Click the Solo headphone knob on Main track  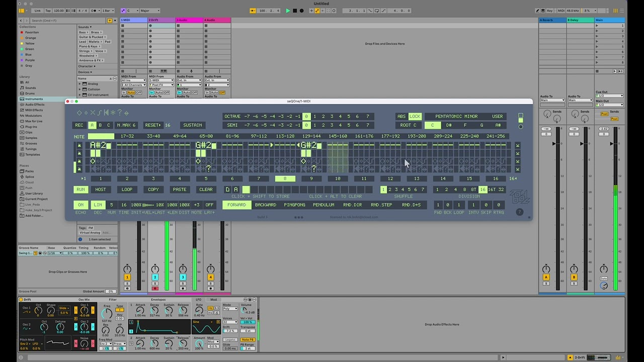coord(604,286)
